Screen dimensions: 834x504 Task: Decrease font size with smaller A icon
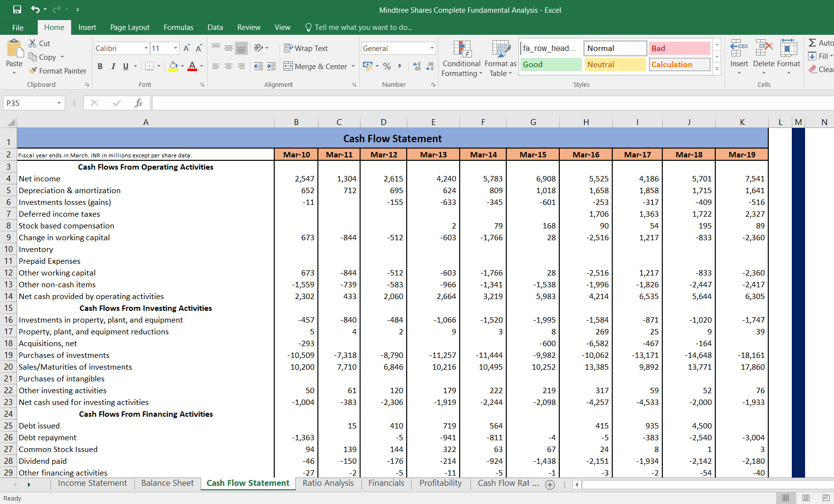(x=199, y=48)
